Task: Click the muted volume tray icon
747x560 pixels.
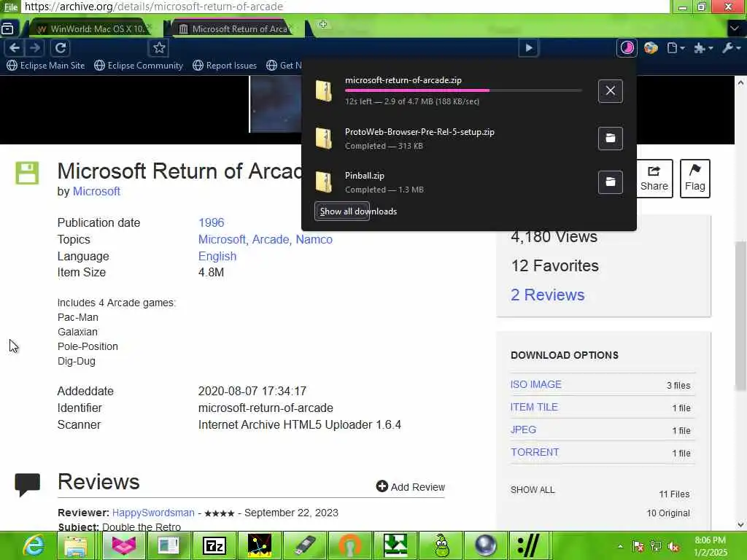Action: click(673, 547)
